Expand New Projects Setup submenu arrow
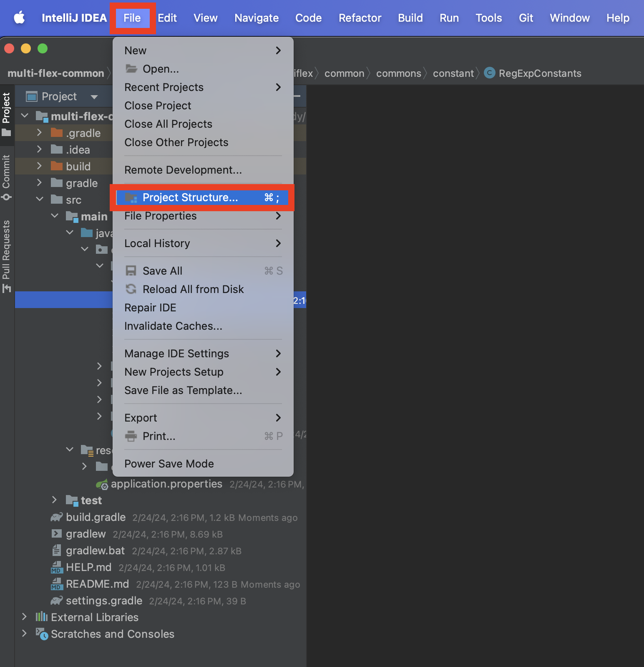 278,372
